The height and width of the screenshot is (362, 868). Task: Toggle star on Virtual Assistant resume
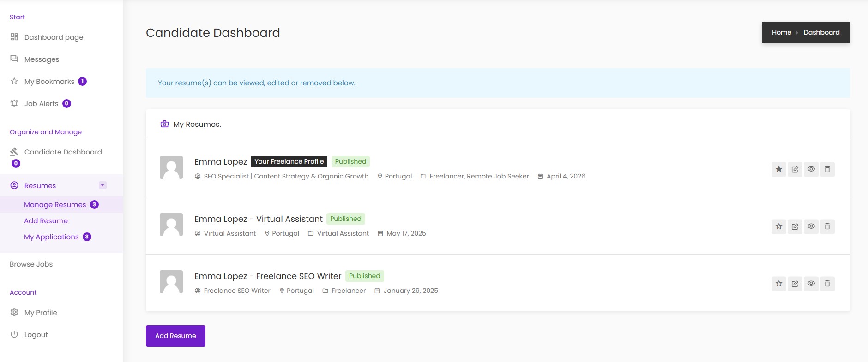click(x=778, y=226)
